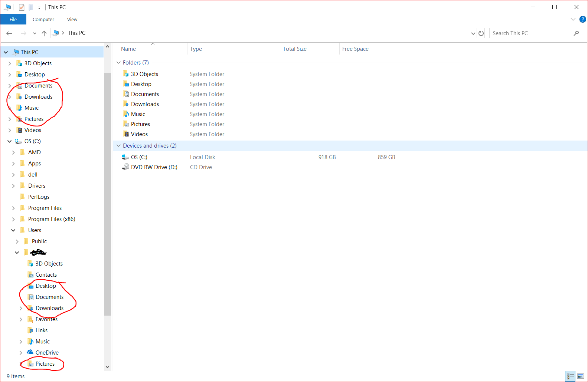Click the Forward navigation arrow

pyautogui.click(x=23, y=33)
